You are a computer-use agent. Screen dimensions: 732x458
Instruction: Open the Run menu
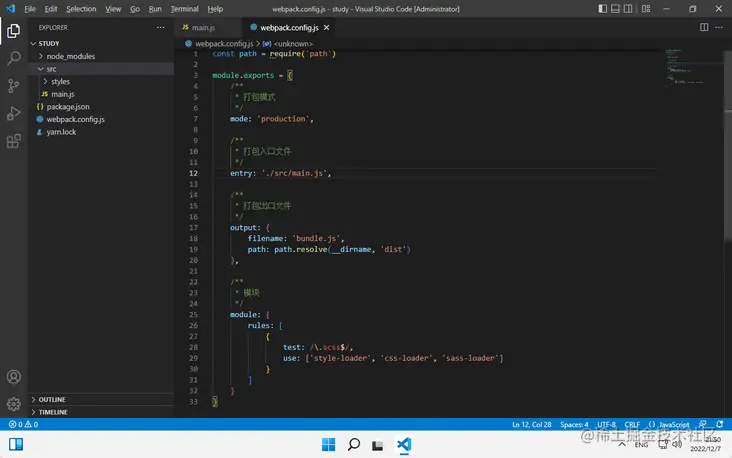pyautogui.click(x=155, y=9)
